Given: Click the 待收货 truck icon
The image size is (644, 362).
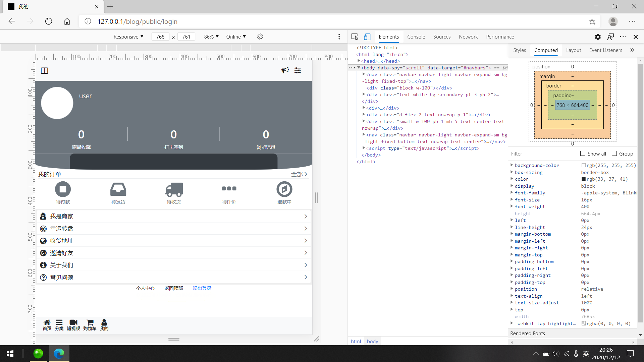Looking at the screenshot, I should tap(174, 190).
